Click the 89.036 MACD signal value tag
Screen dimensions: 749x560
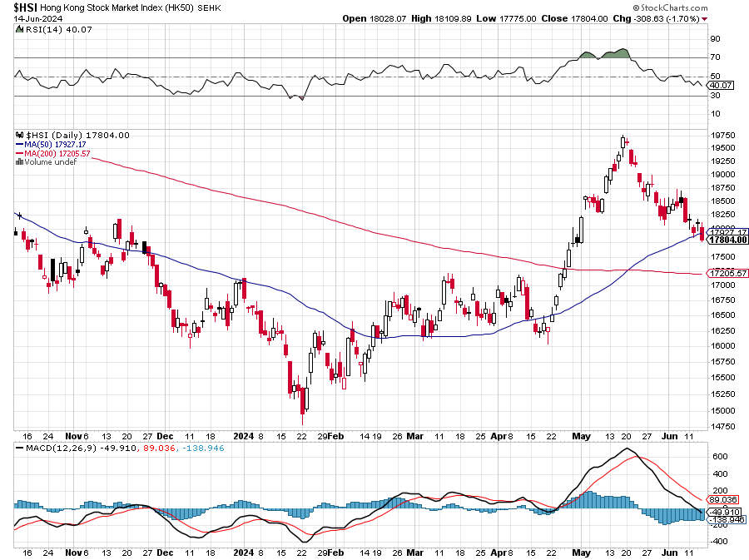[x=722, y=499]
